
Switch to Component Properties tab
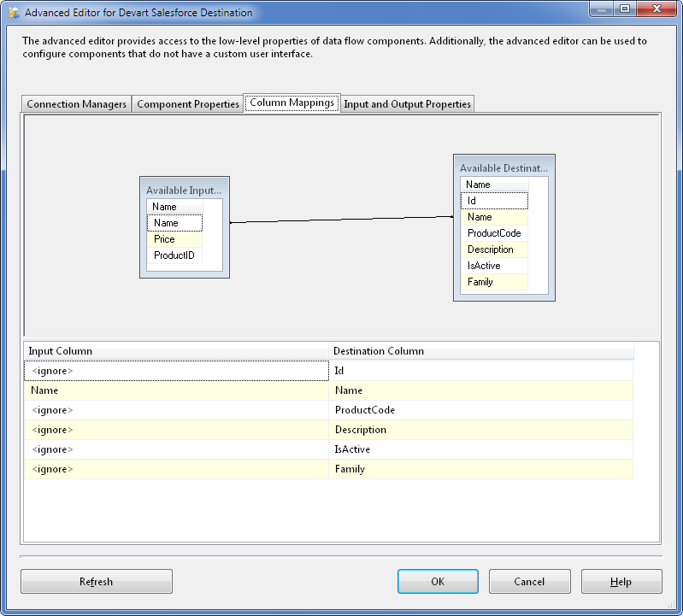pyautogui.click(x=188, y=104)
